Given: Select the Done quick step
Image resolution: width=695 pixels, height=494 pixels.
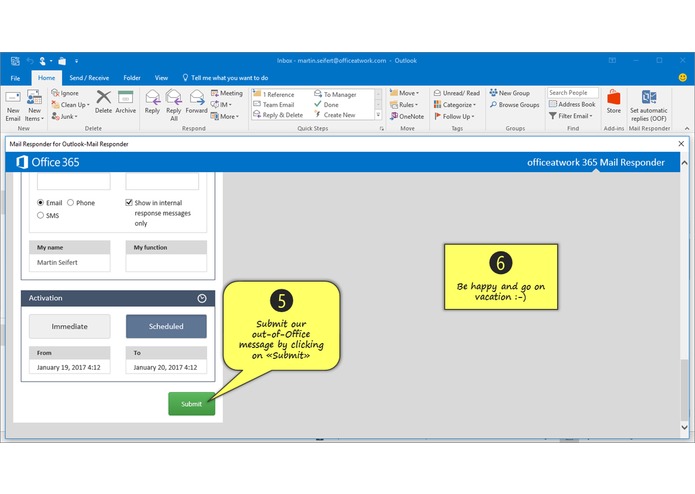Looking at the screenshot, I should tap(327, 105).
